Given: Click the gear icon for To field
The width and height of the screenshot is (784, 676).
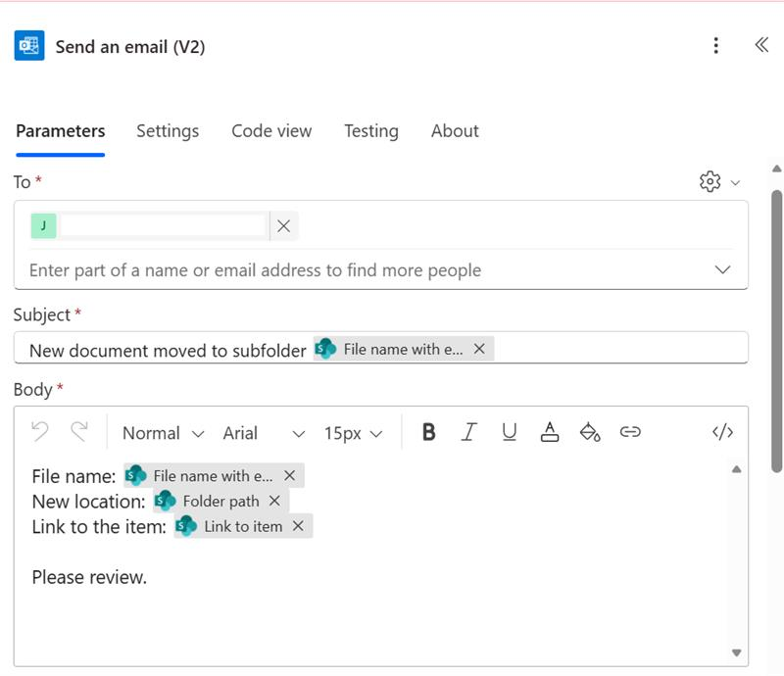Looking at the screenshot, I should click(x=710, y=181).
